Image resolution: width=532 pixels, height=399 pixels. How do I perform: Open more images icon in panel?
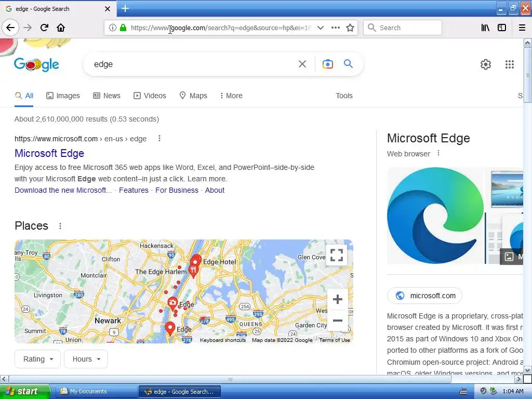511,257
